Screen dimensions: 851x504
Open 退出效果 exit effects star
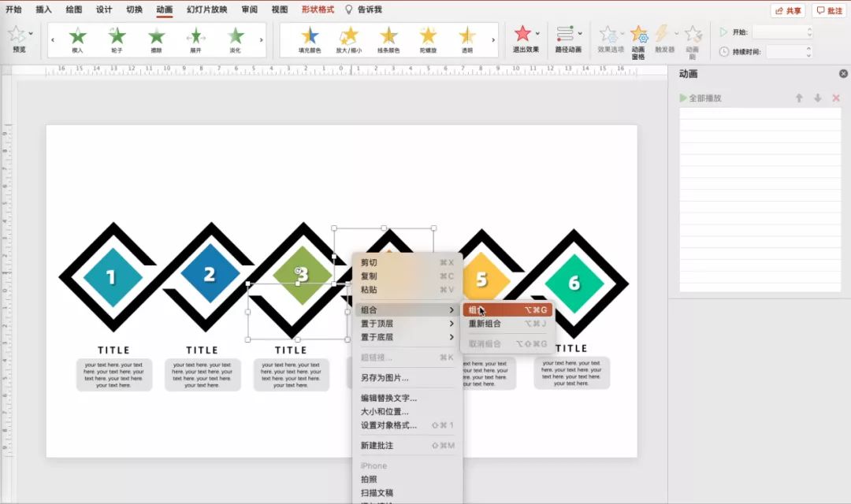(x=522, y=34)
